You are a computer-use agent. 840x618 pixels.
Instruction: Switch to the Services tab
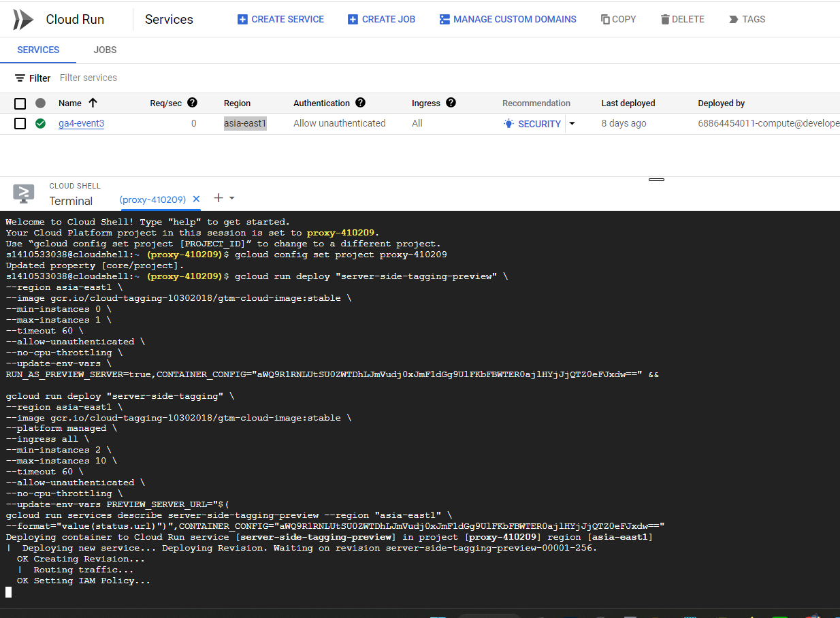tap(38, 50)
